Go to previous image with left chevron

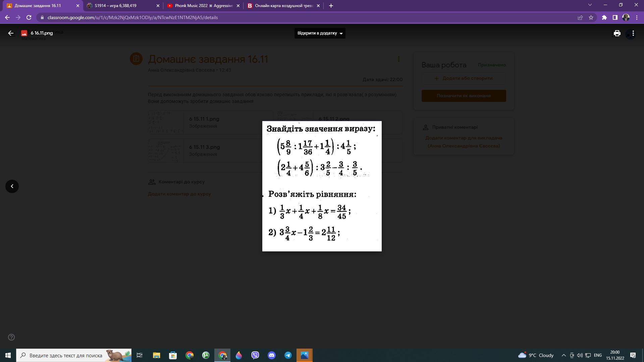12,186
